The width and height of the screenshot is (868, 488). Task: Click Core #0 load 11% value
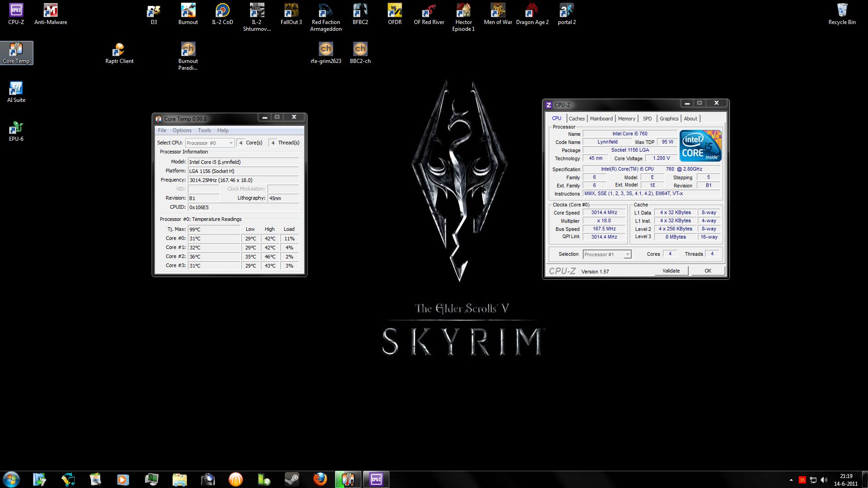[290, 239]
